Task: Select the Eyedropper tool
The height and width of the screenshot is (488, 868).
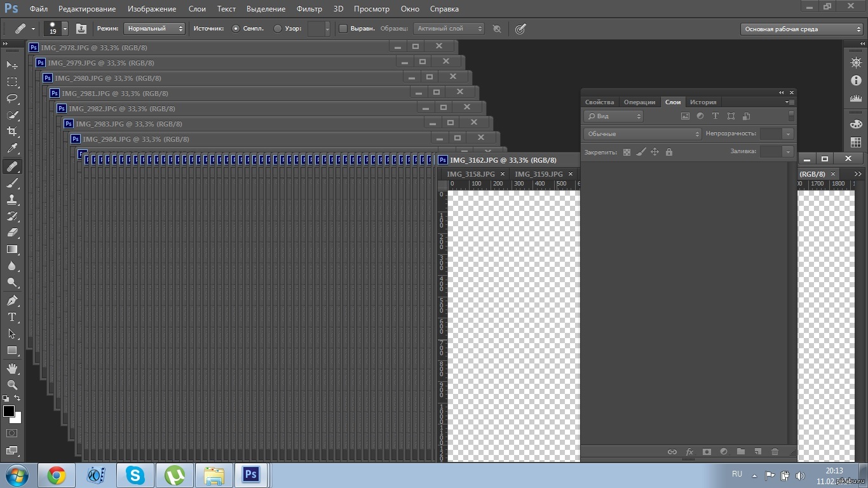Action: (12, 149)
